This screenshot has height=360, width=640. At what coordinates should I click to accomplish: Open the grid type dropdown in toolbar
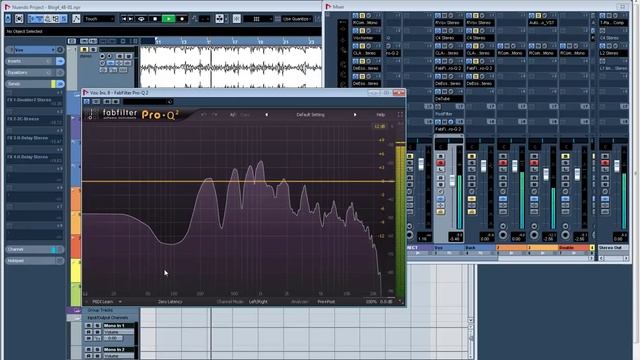257,19
